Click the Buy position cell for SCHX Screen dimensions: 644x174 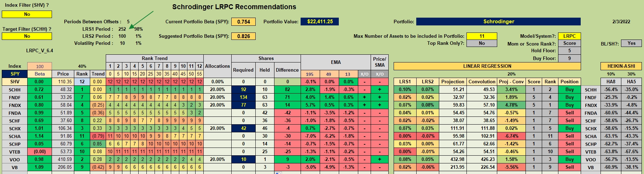click(x=569, y=128)
